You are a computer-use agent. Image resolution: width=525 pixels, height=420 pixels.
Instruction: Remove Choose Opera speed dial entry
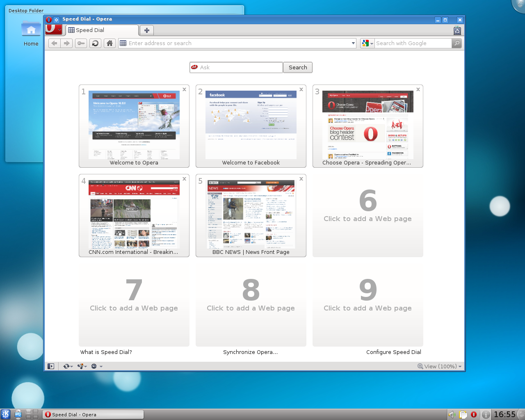418,89
